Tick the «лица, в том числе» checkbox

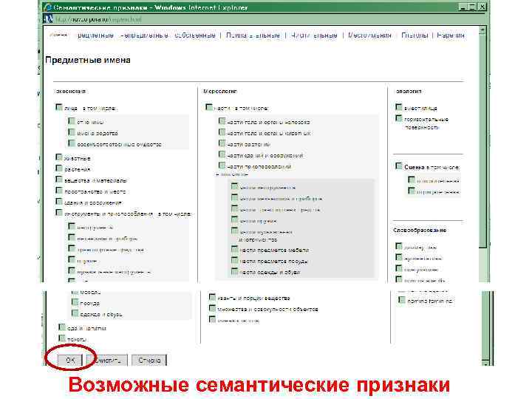coord(59,107)
